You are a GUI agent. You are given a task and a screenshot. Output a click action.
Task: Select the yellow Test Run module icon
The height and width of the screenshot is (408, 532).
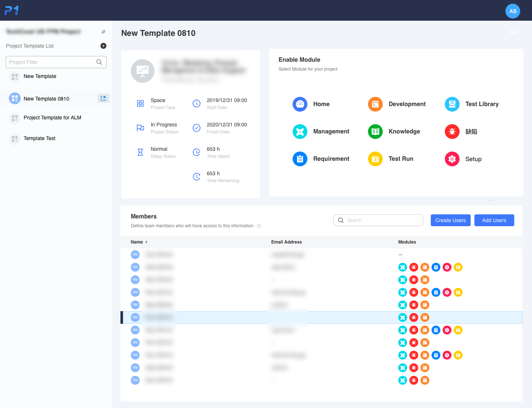pyautogui.click(x=375, y=159)
